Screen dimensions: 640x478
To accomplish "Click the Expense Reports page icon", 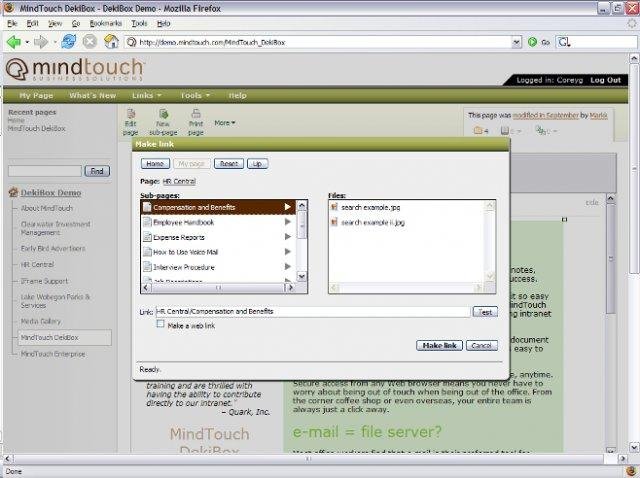I will (x=147, y=237).
